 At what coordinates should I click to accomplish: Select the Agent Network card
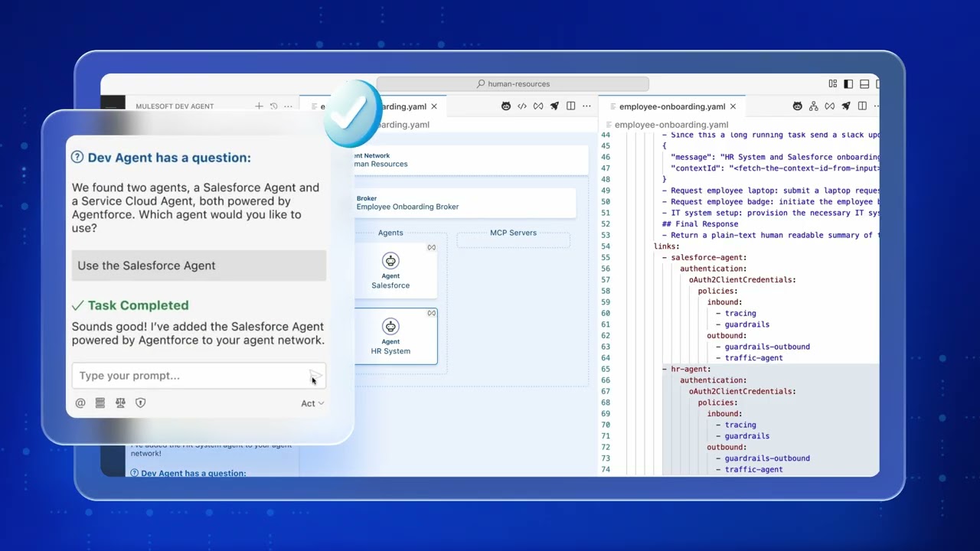[x=470, y=160]
